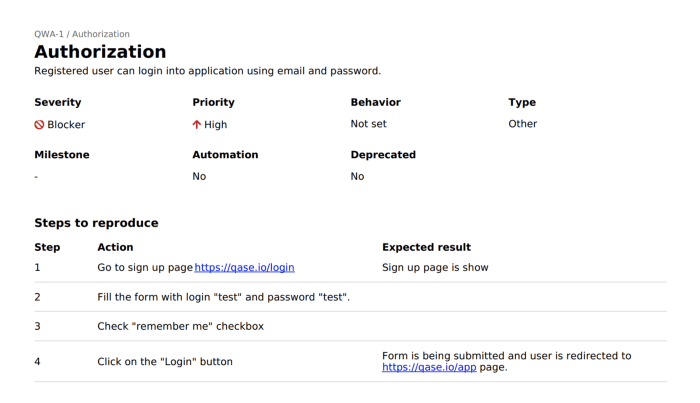Click the Not set behavior value
The height and width of the screenshot is (403, 700).
368,124
